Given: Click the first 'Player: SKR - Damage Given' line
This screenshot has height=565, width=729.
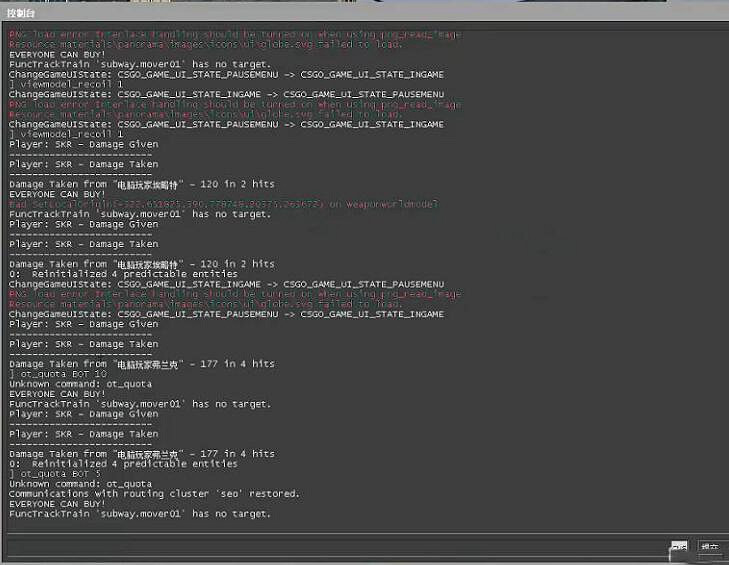Looking at the screenshot, I should 84,144.
